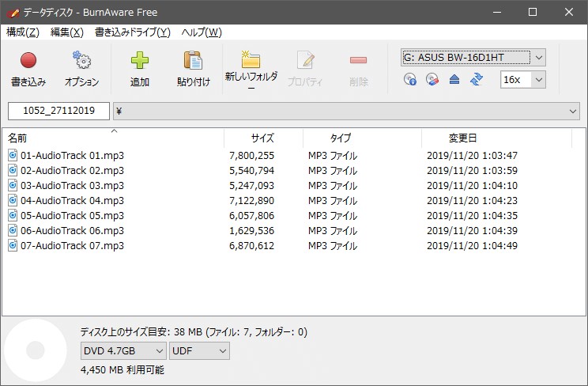This screenshot has height=386, width=588.
Task: Select file name 07-AudioTrack 07.mp3
Action: click(x=72, y=245)
